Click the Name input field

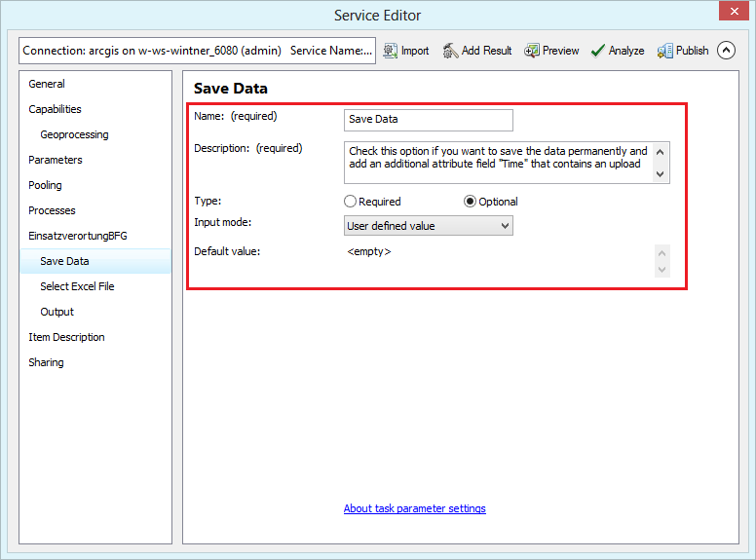point(428,120)
